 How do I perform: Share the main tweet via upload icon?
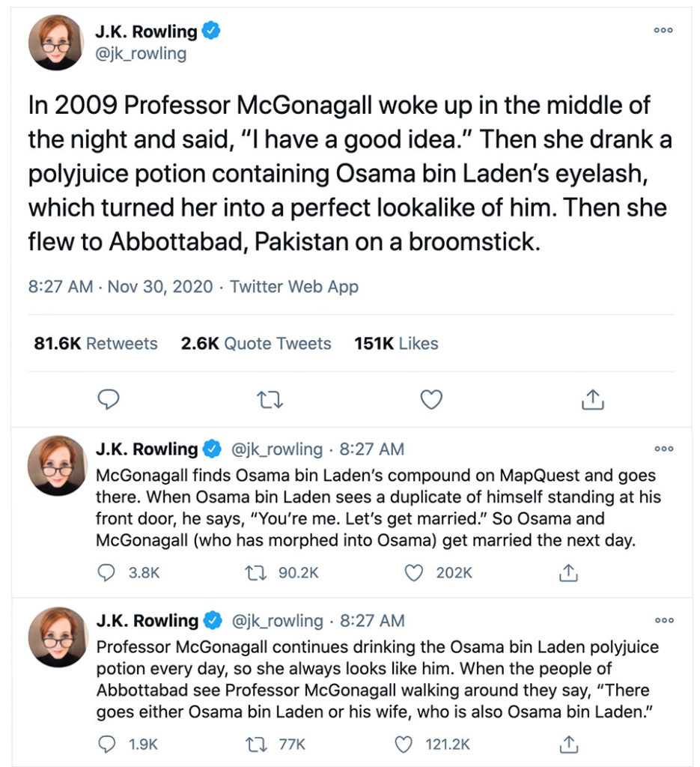click(593, 399)
